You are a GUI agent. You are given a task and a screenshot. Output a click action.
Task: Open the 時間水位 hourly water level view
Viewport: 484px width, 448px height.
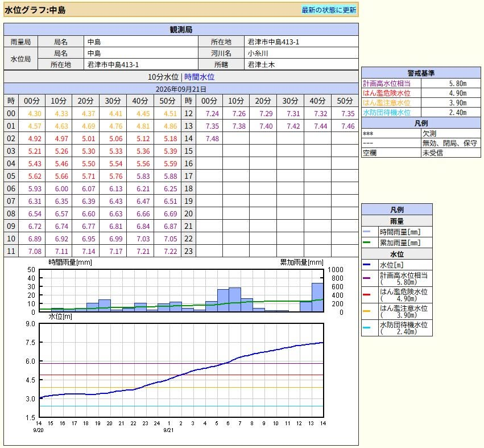200,77
